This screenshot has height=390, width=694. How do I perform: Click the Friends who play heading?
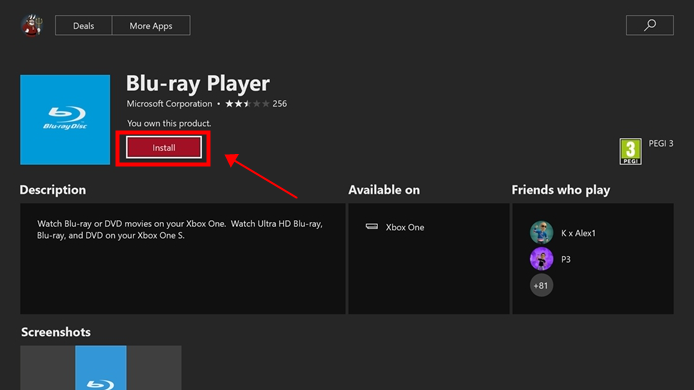[x=561, y=190]
